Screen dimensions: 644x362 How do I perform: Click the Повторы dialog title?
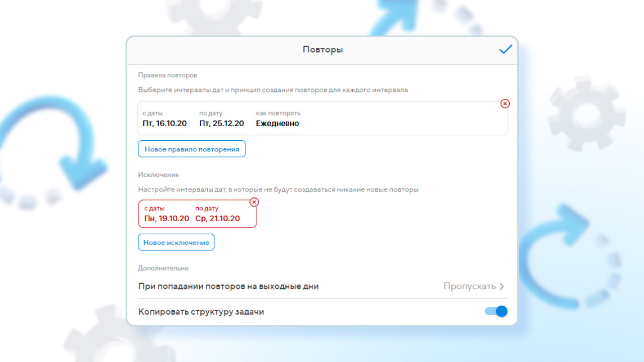coord(323,49)
